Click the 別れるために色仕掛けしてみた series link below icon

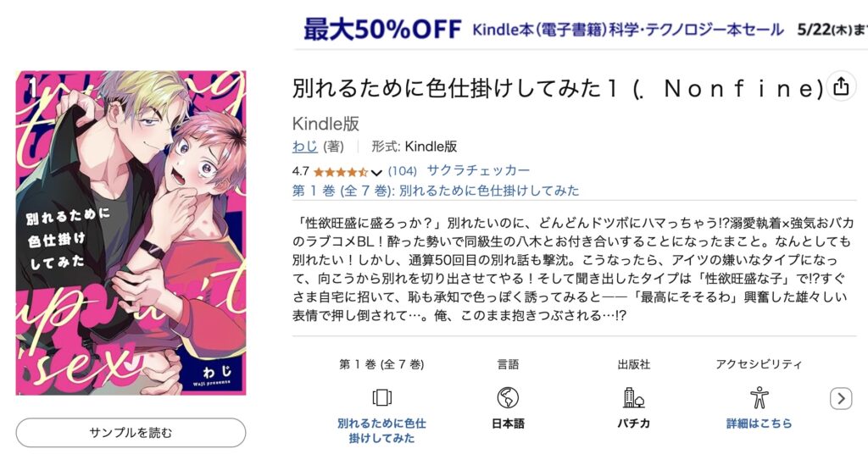pyautogui.click(x=382, y=431)
